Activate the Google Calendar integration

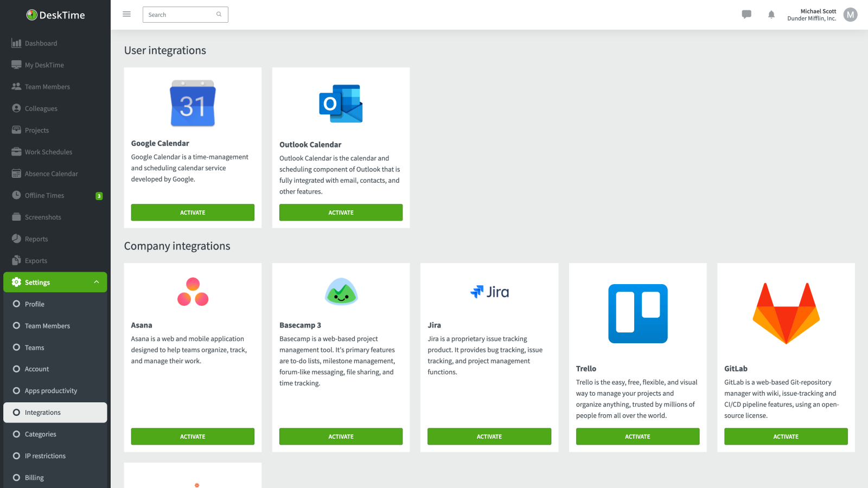coord(193,212)
